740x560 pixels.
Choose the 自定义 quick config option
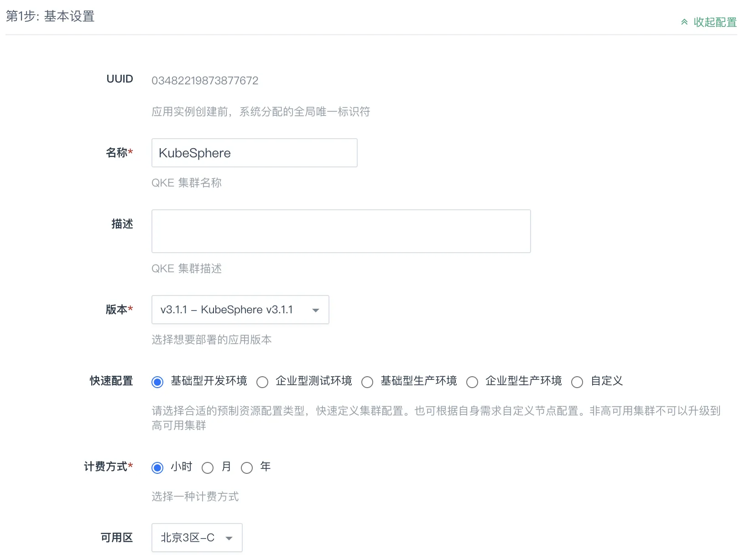[x=577, y=382]
